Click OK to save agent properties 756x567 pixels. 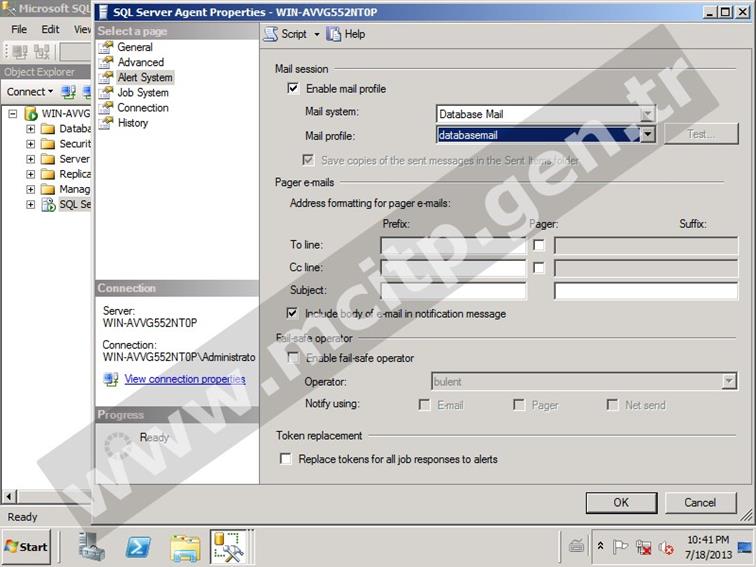click(621, 502)
